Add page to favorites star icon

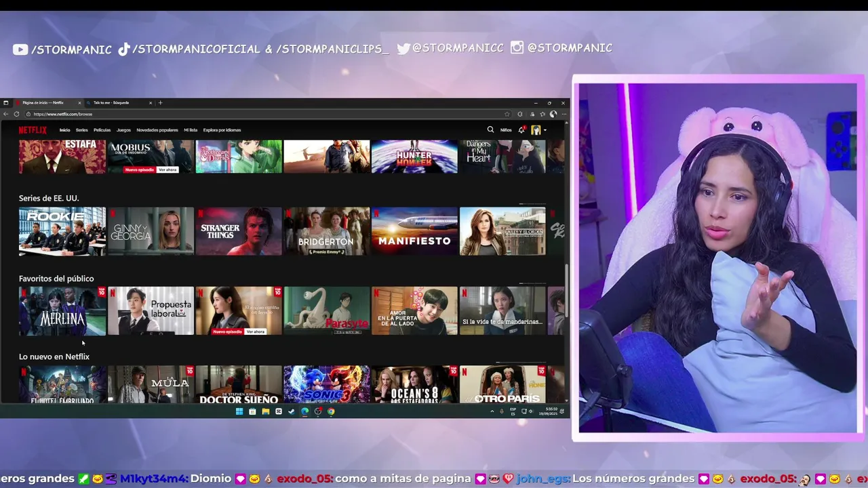pyautogui.click(x=507, y=114)
